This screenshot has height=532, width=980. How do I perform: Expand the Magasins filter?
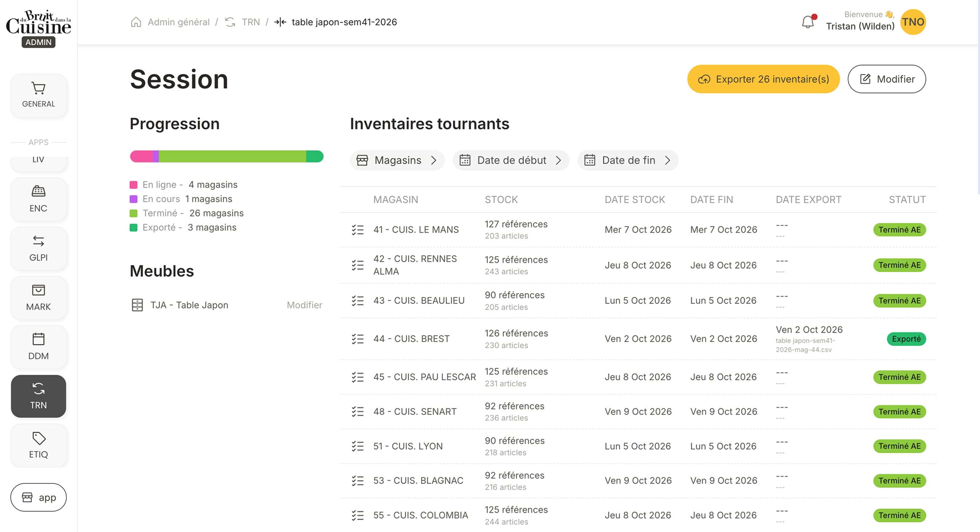point(397,160)
